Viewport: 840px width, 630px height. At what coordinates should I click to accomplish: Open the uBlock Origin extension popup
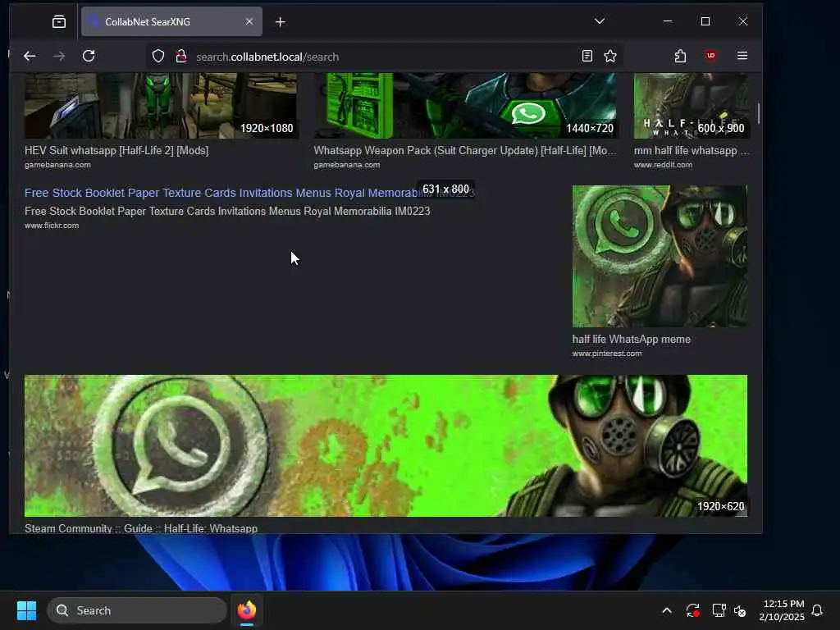711,56
